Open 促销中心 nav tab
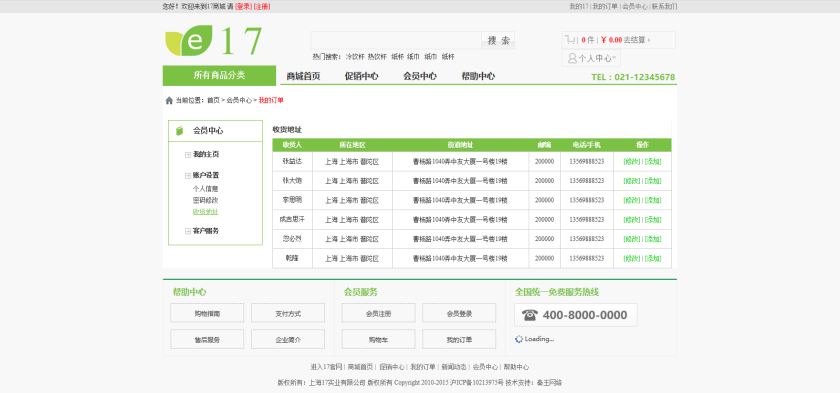 pos(362,76)
